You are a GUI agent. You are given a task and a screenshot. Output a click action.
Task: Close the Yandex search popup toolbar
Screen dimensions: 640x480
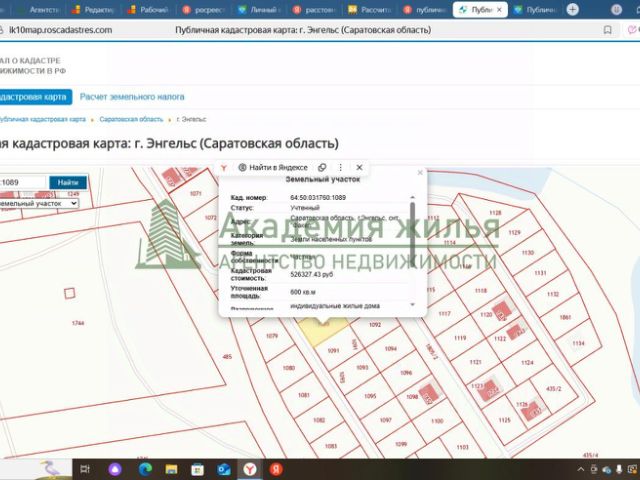coord(359,167)
